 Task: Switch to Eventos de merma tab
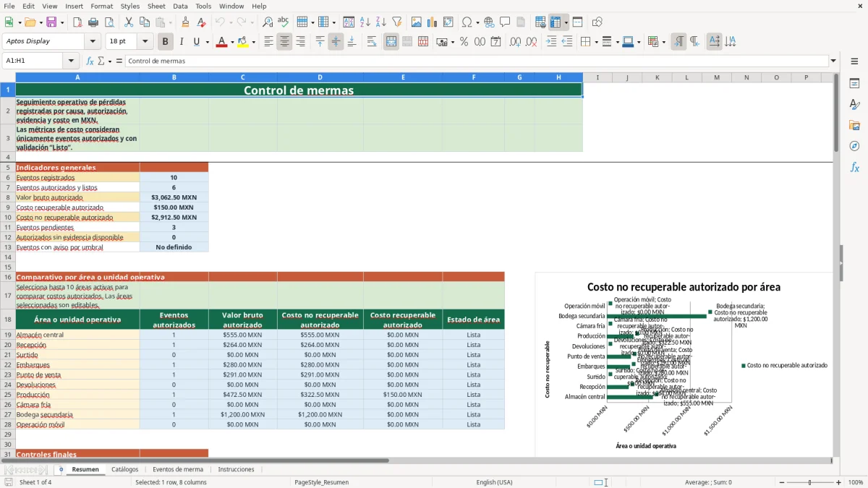[178, 470]
